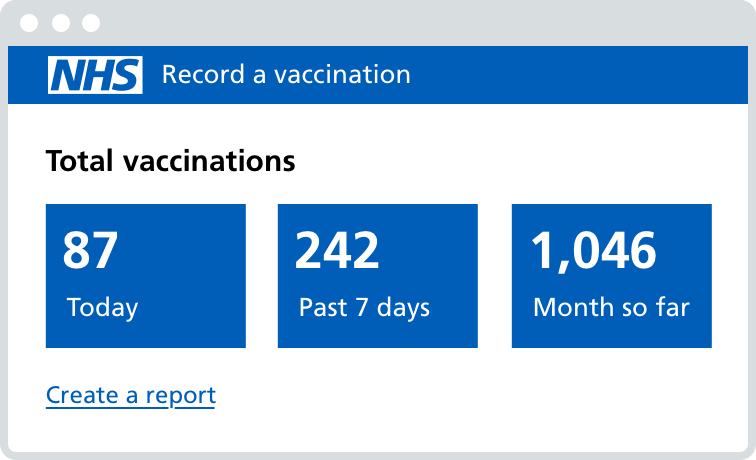Open the Past 7 days card
This screenshot has width=756, height=460.
378,276
